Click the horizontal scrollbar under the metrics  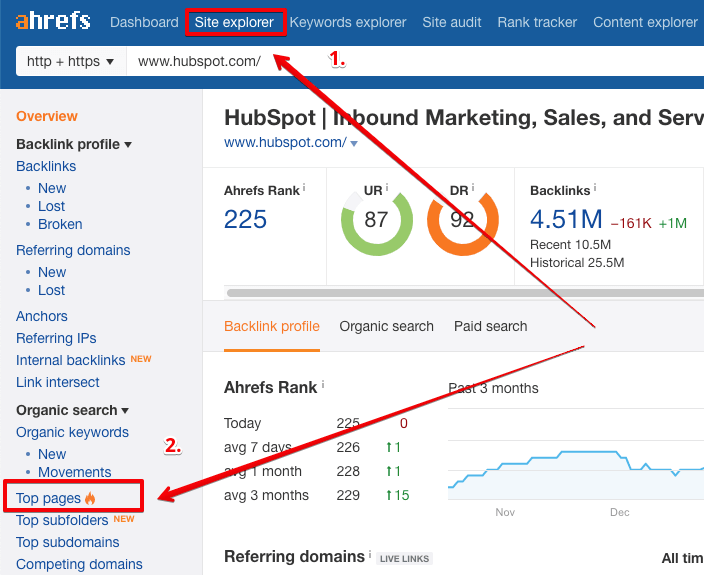tap(465, 293)
